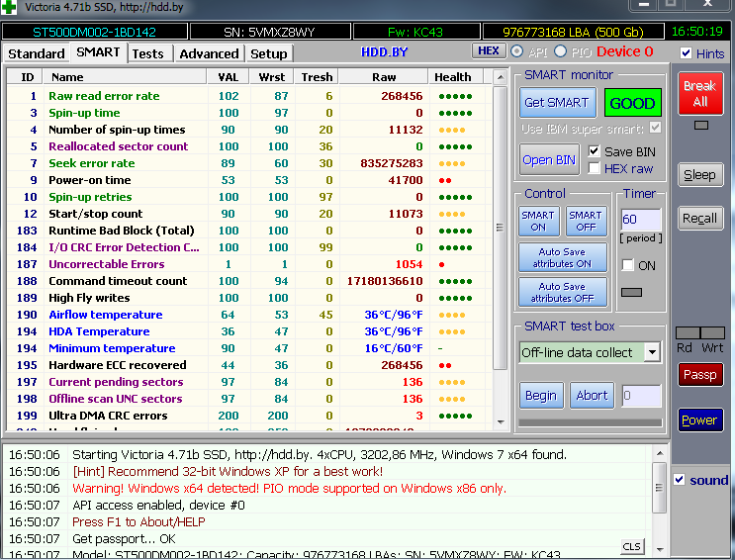Click the SMART ON button
Screen dimensions: 735x560
(538, 221)
